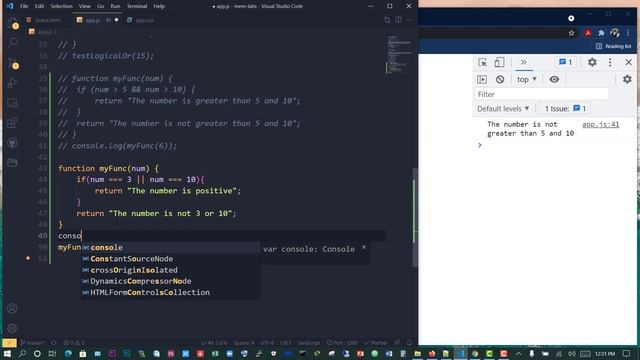Select the crossOriginIsolated suggestion
Image resolution: width=640 pixels, height=360 pixels.
(170, 270)
